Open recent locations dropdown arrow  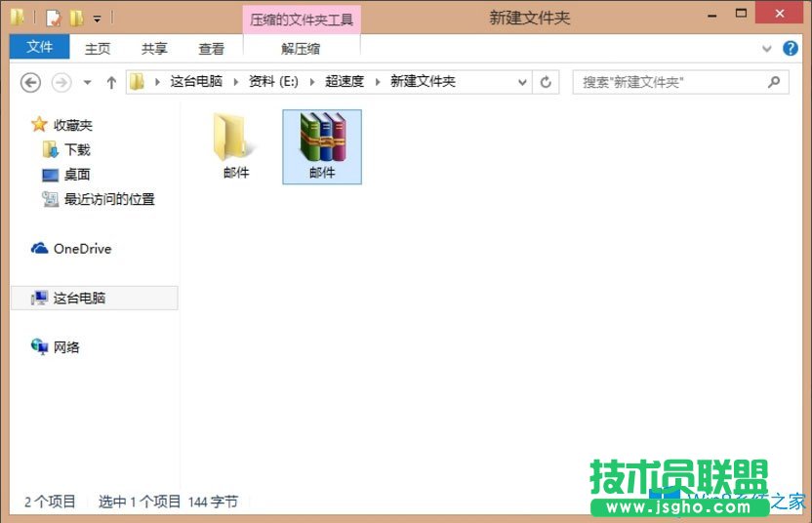[x=88, y=82]
